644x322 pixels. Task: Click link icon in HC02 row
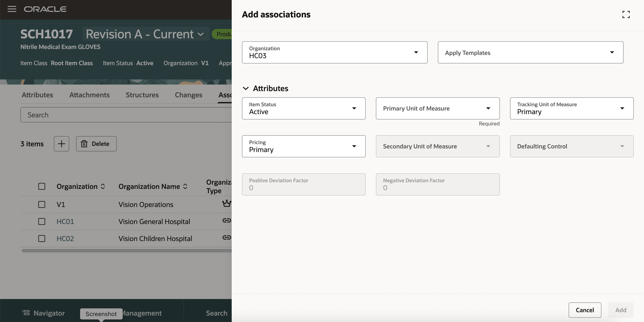226,237
